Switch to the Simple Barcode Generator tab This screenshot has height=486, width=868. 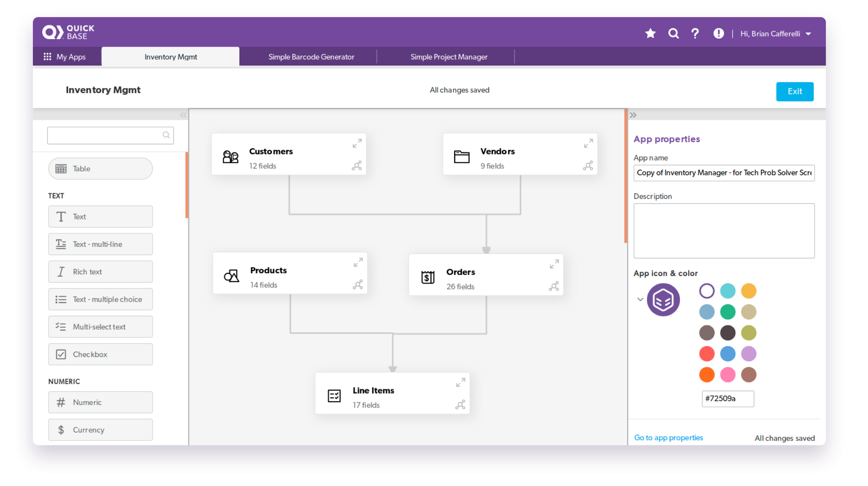[311, 57]
